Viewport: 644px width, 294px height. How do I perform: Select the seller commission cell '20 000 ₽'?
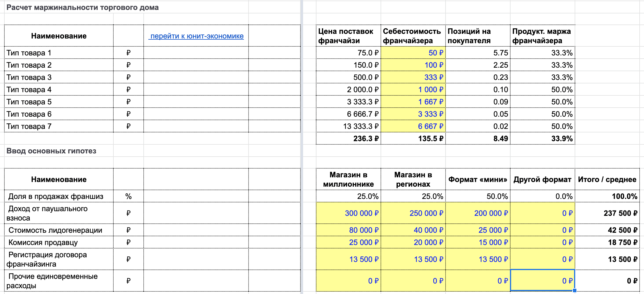[x=413, y=242]
